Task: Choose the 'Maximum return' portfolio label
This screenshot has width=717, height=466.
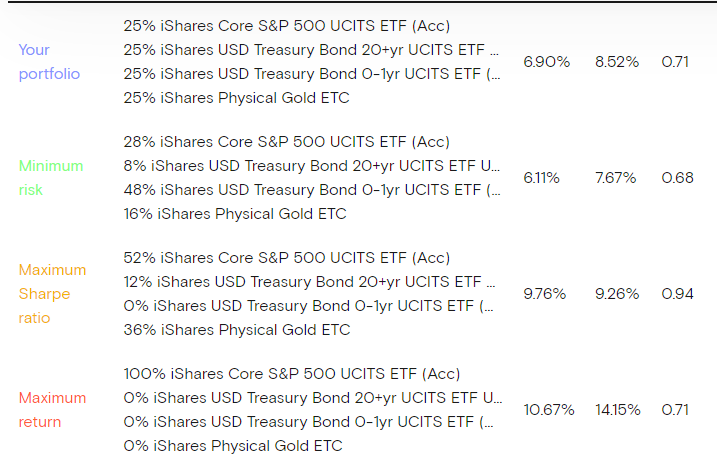Action: (x=52, y=410)
